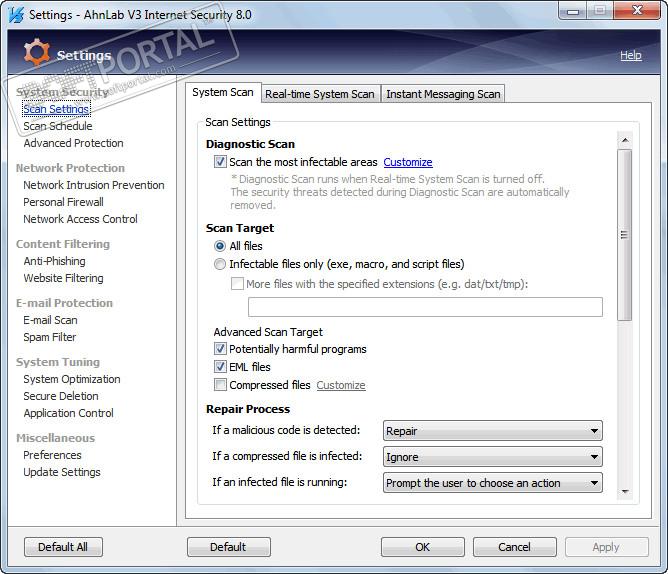The image size is (668, 574).
Task: Open Secure Deletion settings
Action: [61, 396]
